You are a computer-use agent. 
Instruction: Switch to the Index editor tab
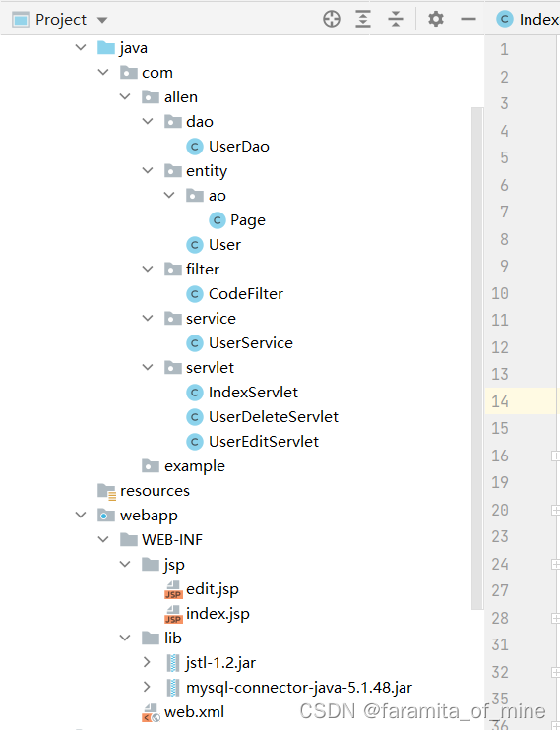tap(528, 19)
